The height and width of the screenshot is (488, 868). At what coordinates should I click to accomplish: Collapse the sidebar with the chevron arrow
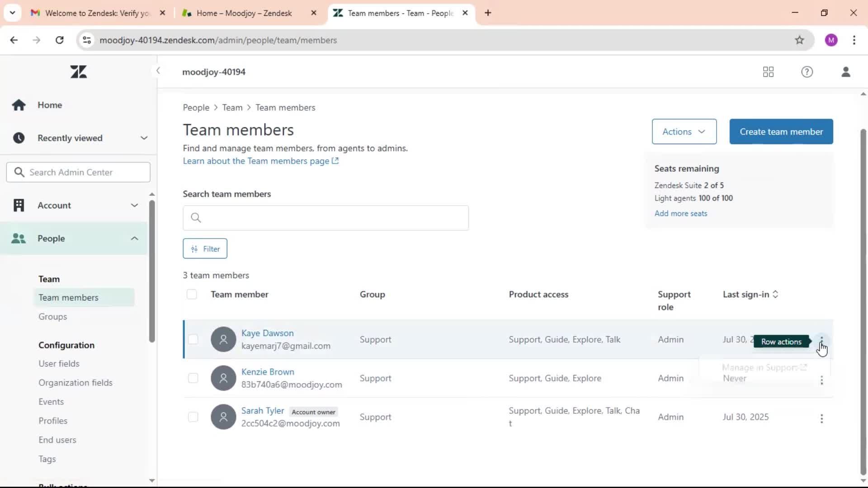158,70
